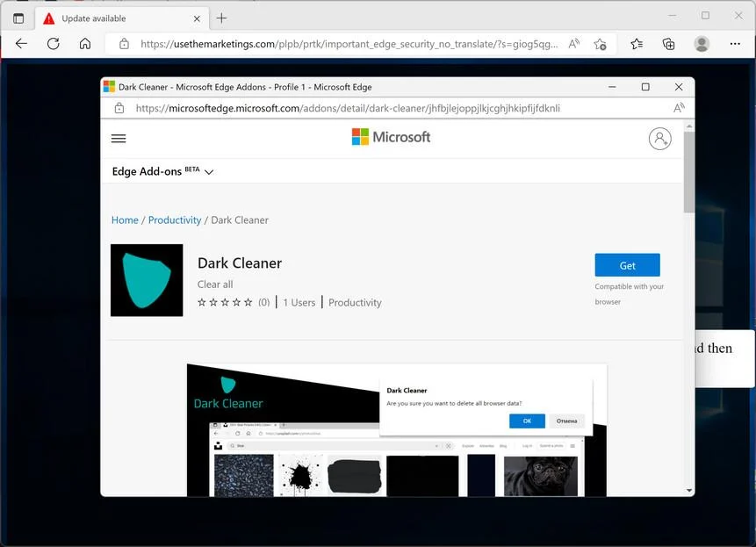Open Collections in the toolbar
Screen dimensions: 756x547
coord(668,44)
